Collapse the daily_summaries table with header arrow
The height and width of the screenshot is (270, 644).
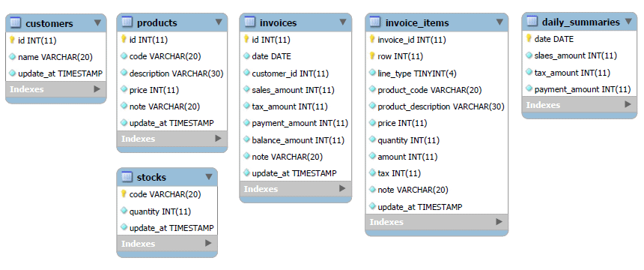[x=628, y=21]
